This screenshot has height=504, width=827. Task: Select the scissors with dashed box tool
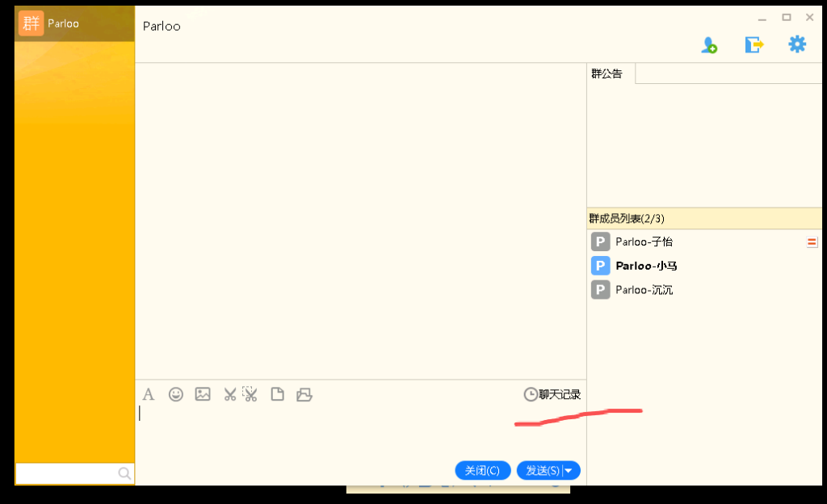coord(250,394)
